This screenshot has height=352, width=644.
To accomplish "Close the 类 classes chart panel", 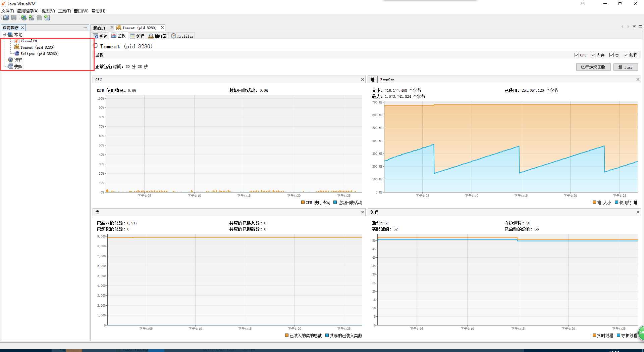I will [x=363, y=212].
